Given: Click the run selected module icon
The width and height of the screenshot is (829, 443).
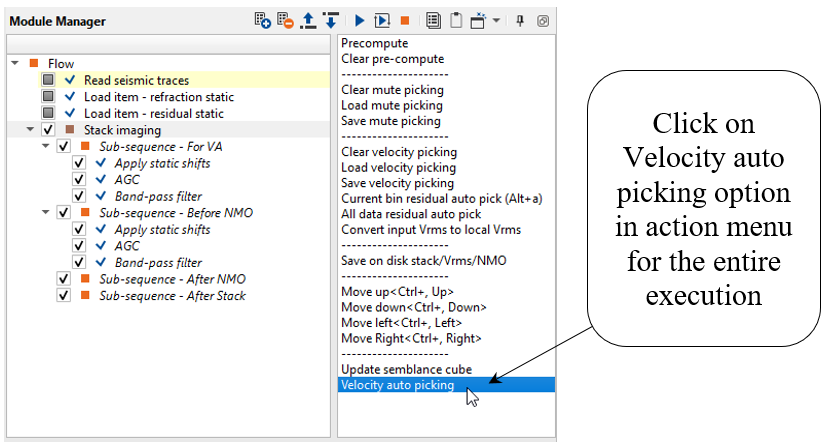Looking at the screenshot, I should click(x=382, y=21).
